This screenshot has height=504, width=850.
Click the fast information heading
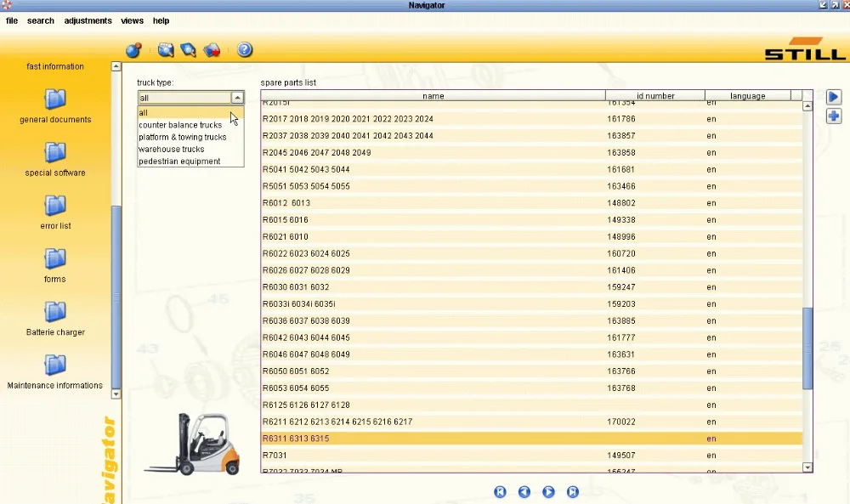(x=55, y=66)
